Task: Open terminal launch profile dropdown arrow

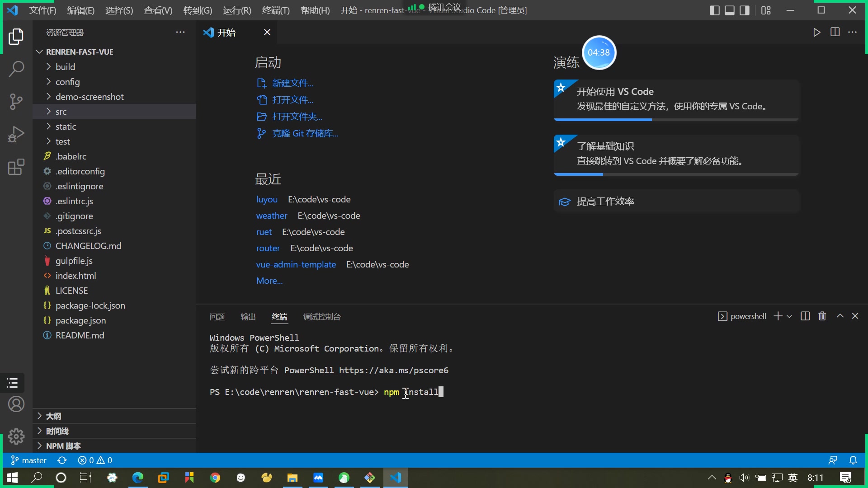Action: coord(789,316)
